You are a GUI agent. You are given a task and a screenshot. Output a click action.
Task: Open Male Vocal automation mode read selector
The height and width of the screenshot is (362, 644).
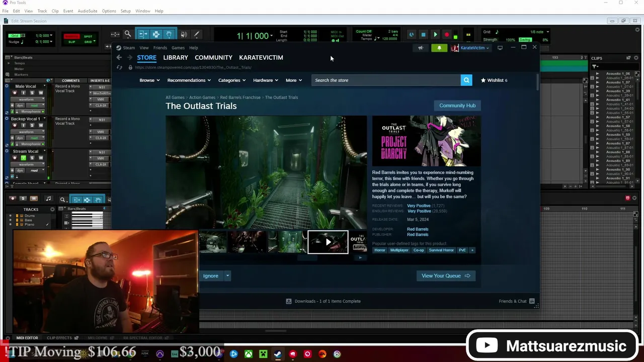34,106
